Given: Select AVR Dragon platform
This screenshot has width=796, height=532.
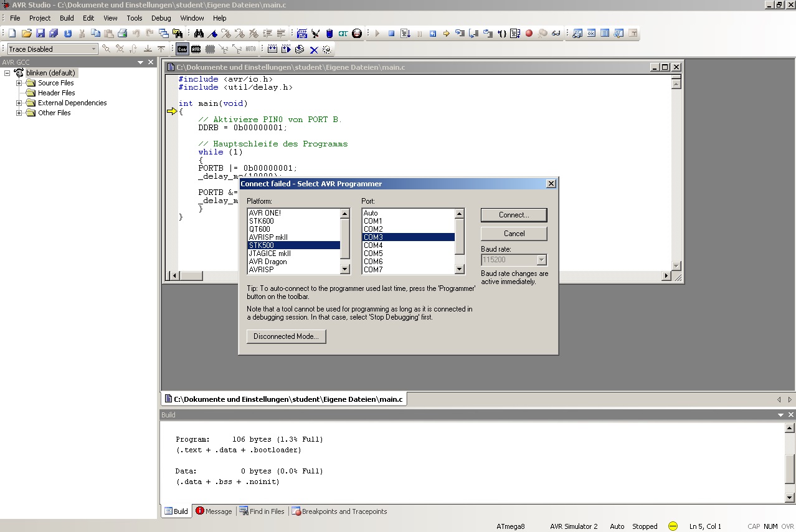Looking at the screenshot, I should point(293,262).
